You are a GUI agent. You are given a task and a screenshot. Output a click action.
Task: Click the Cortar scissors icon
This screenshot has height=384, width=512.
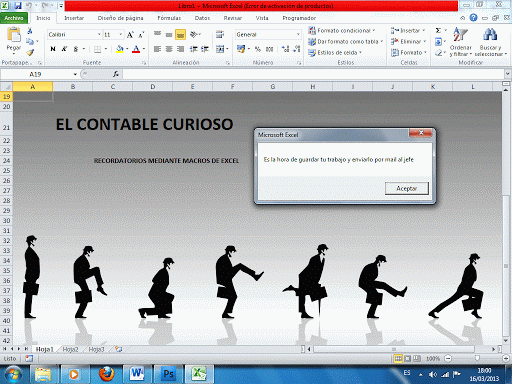click(x=30, y=31)
